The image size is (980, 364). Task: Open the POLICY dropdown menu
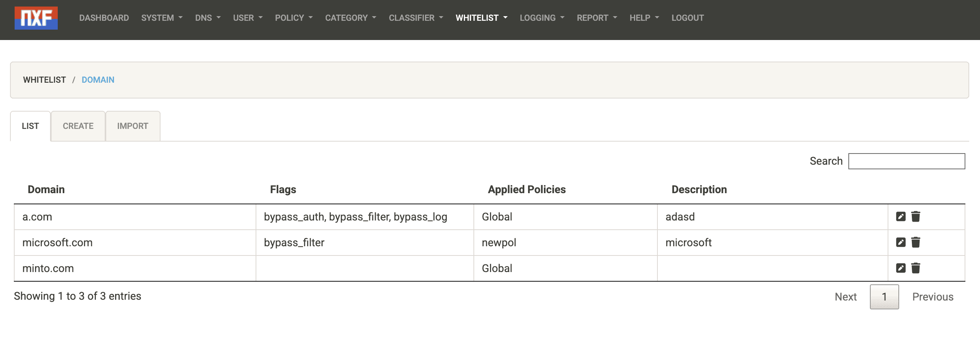tap(294, 18)
